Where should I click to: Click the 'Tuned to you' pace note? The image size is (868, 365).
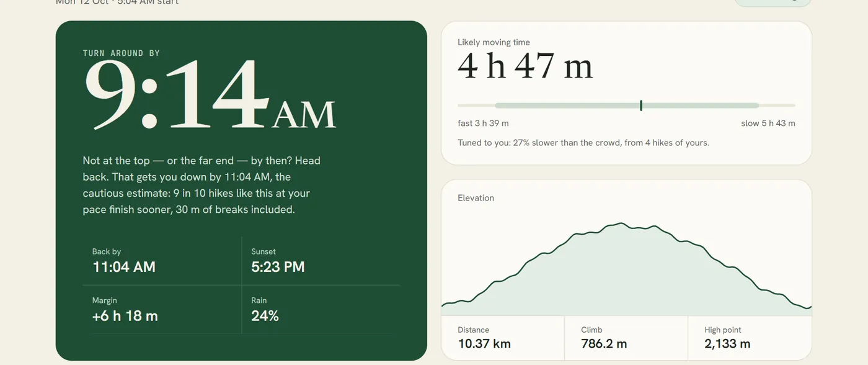[583, 143]
